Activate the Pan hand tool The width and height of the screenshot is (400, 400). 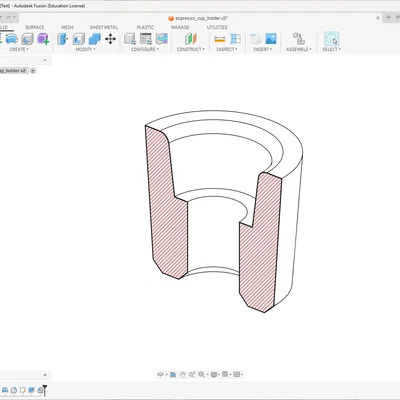point(182,374)
